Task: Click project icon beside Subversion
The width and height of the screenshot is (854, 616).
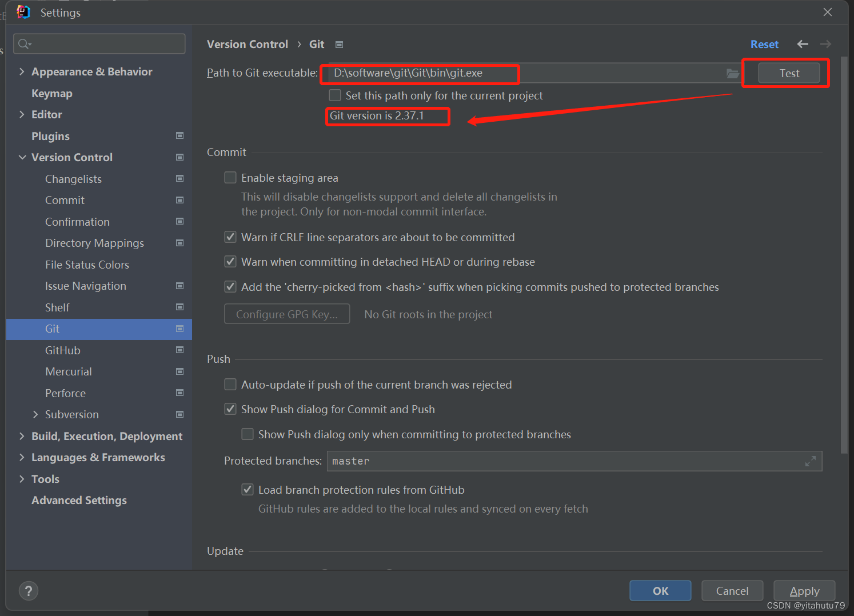Action: click(x=180, y=414)
